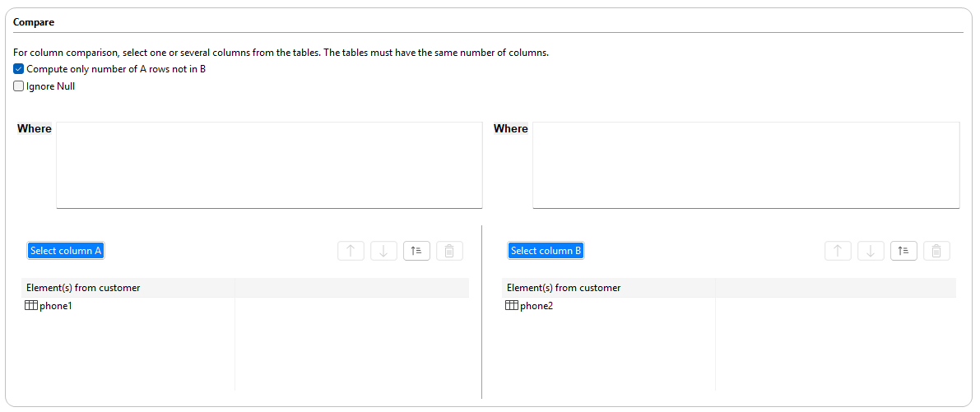The height and width of the screenshot is (412, 980).
Task: Select the phone1 column entry
Action: pyautogui.click(x=56, y=306)
